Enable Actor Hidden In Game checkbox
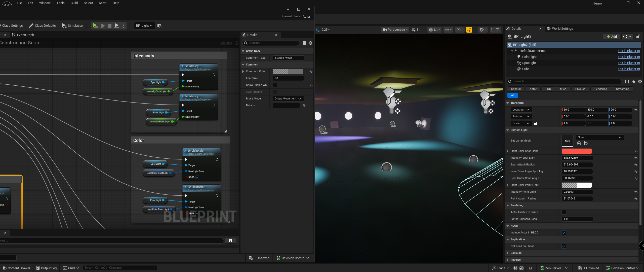 pos(564,212)
